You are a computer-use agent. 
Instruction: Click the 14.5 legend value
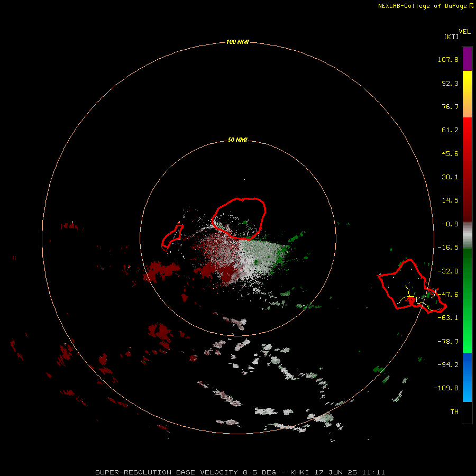tap(450, 200)
